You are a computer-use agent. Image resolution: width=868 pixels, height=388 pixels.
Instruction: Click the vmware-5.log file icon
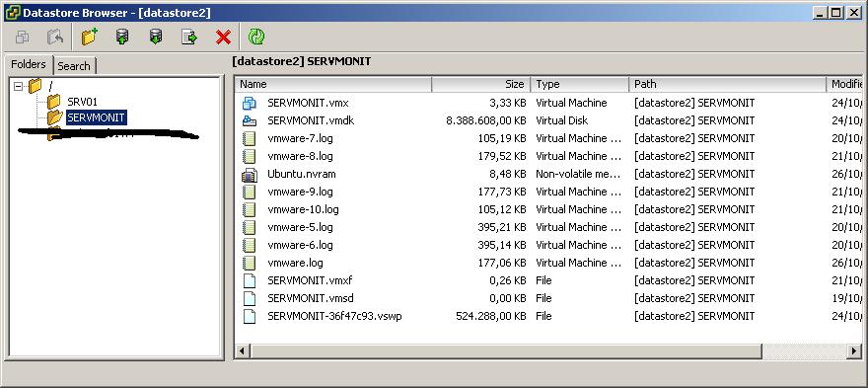click(250, 227)
